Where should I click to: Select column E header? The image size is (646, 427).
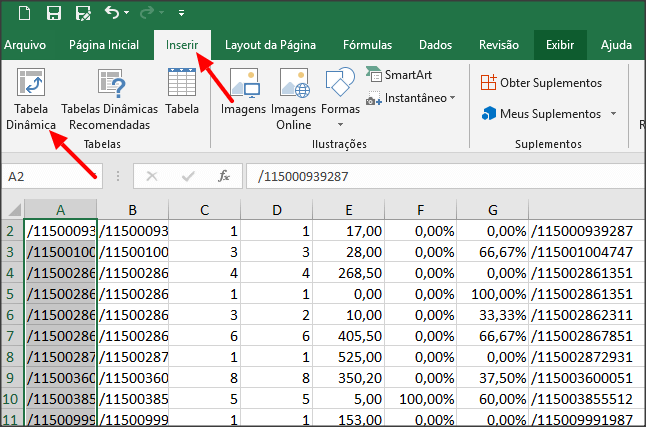pos(349,210)
